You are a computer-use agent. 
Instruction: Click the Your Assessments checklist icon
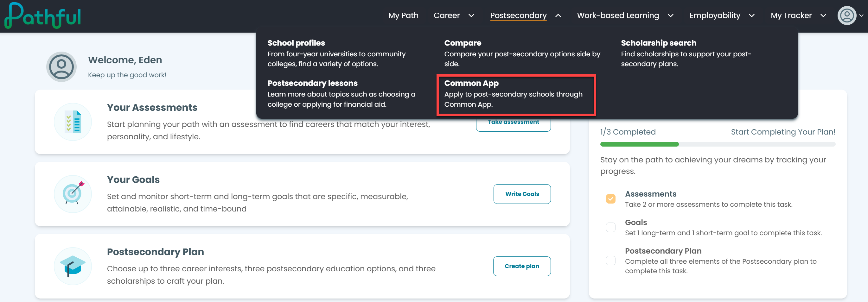[73, 122]
